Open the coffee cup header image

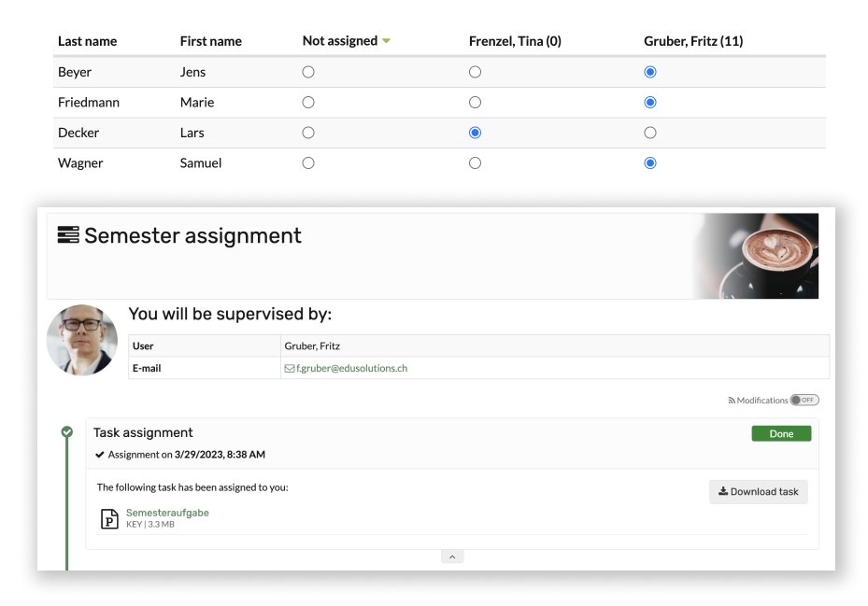(755, 256)
